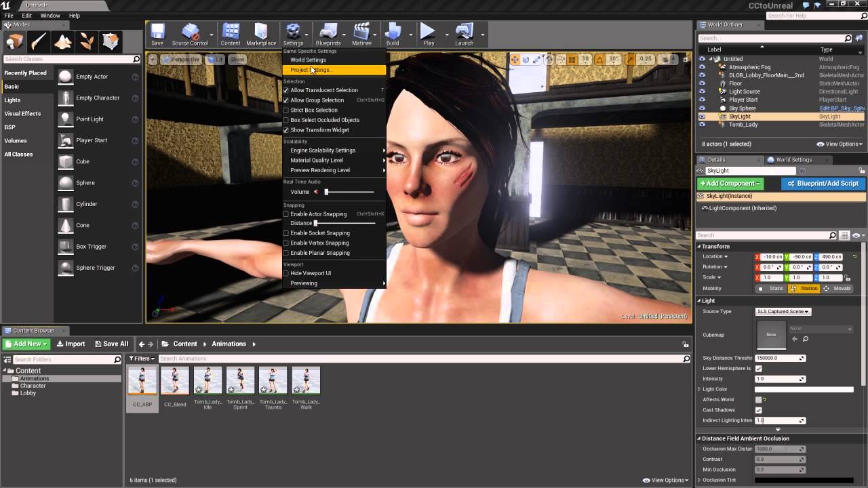868x488 pixels.
Task: Expand the Light Color property
Action: 699,389
